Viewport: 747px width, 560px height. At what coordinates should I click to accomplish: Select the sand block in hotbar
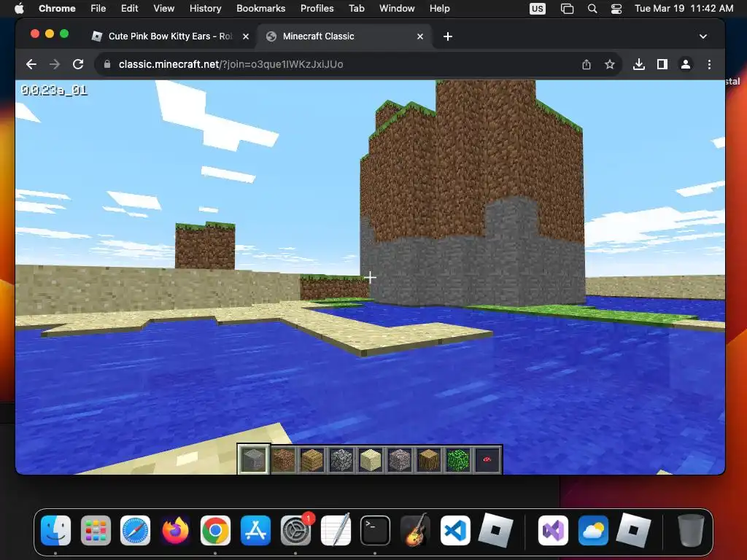pos(371,459)
